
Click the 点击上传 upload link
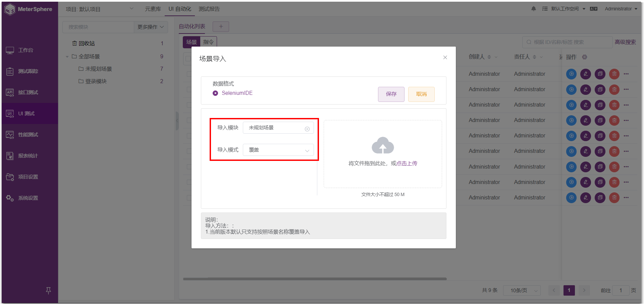point(407,163)
